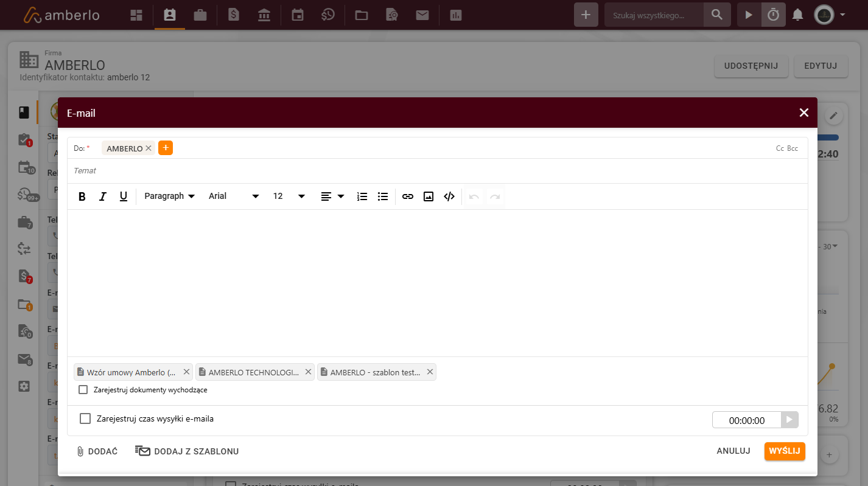
Task: Click the Cc link
Action: [780, 148]
